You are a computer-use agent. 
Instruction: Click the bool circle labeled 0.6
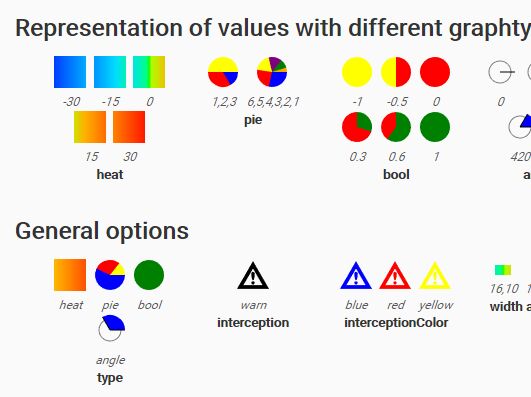tap(396, 127)
